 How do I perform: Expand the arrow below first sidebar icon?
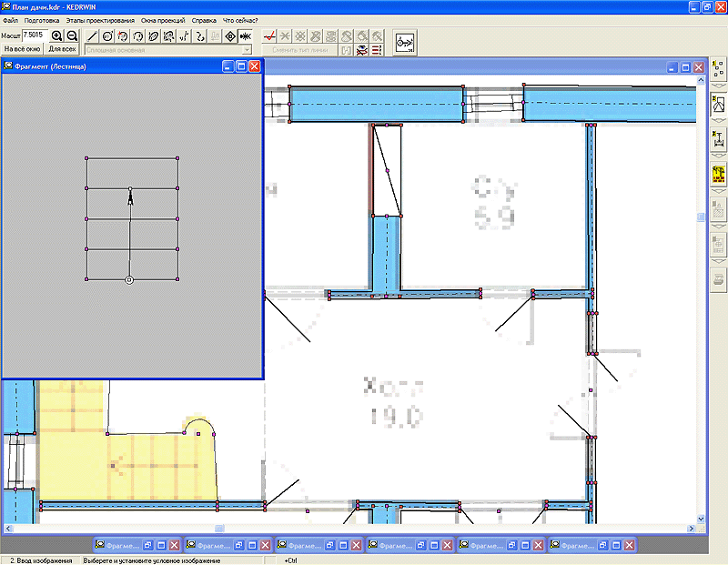(x=717, y=85)
